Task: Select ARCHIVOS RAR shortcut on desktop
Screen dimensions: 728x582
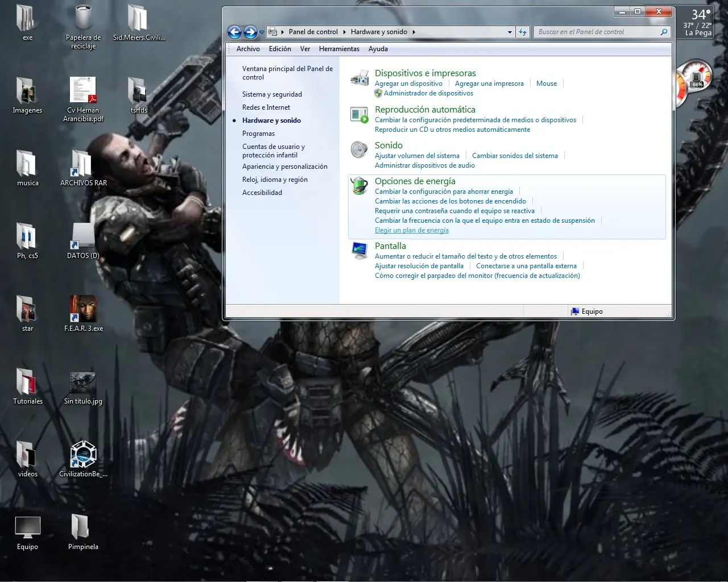Action: point(83,168)
